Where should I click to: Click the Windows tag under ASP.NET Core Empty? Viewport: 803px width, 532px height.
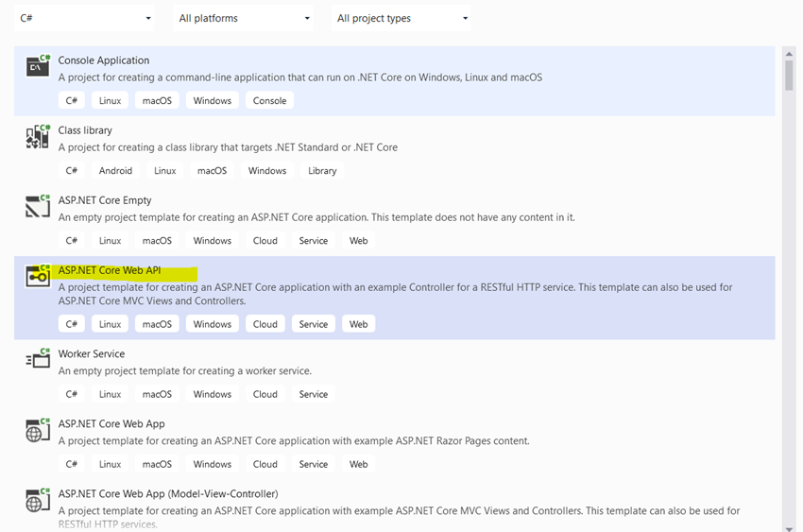click(x=212, y=241)
